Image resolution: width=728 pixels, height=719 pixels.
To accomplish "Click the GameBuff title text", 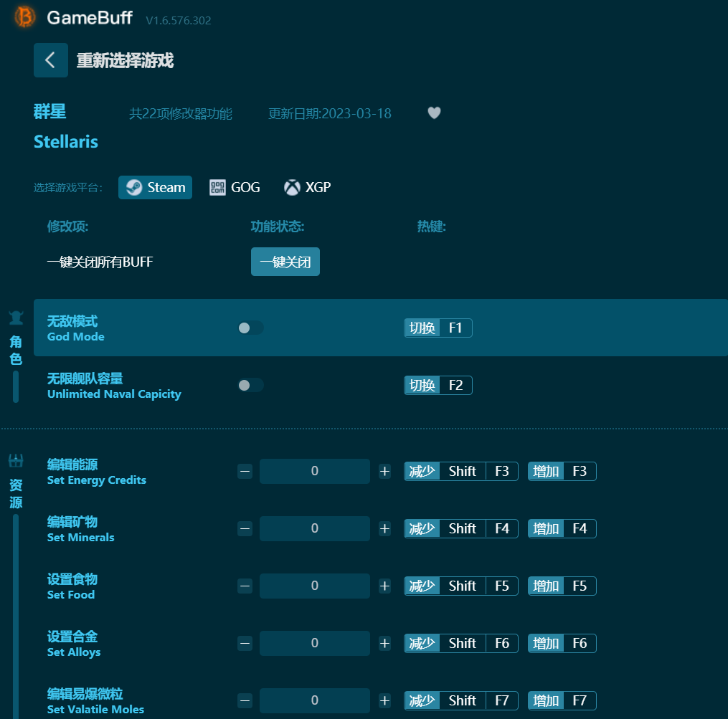I will point(90,18).
